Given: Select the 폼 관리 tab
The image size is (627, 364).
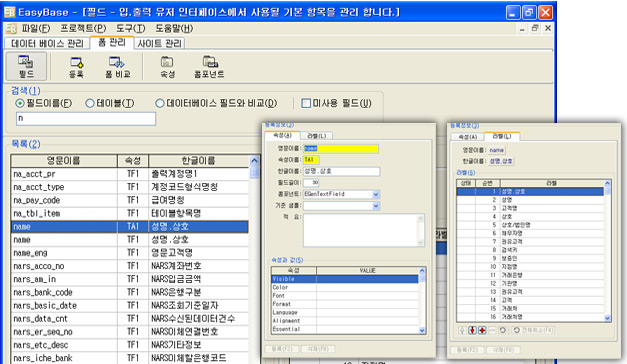Looking at the screenshot, I should [112, 42].
